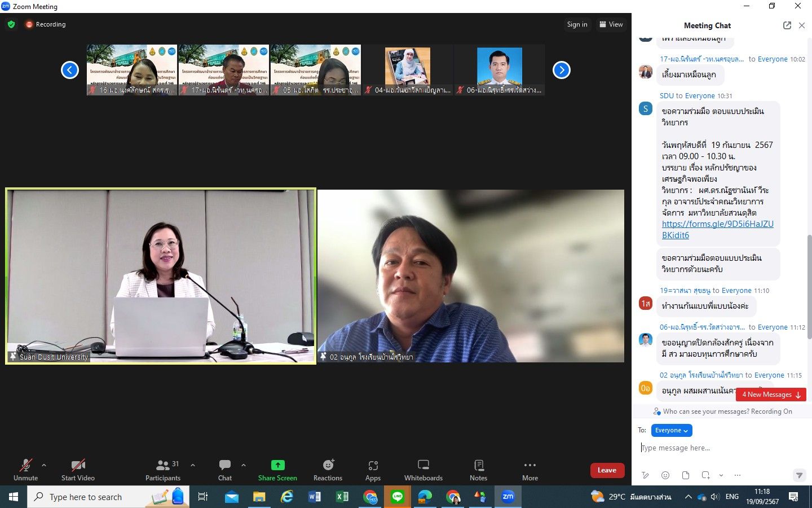
Task: Show hidden system tray icons
Action: [688, 497]
